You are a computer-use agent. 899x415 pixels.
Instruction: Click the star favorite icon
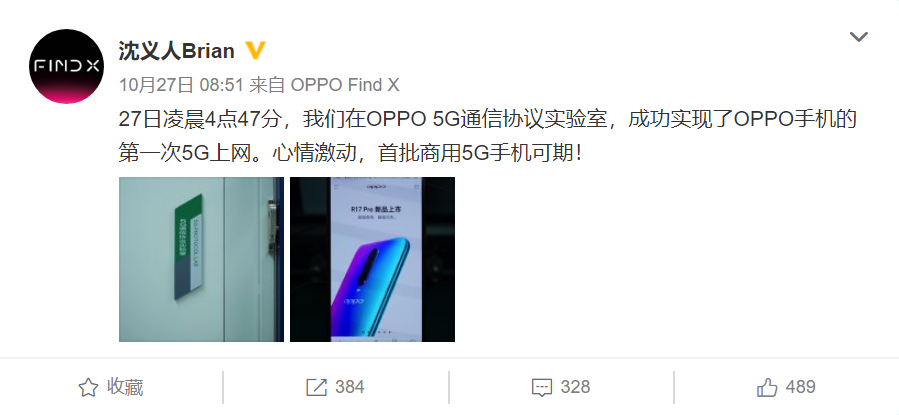88,388
